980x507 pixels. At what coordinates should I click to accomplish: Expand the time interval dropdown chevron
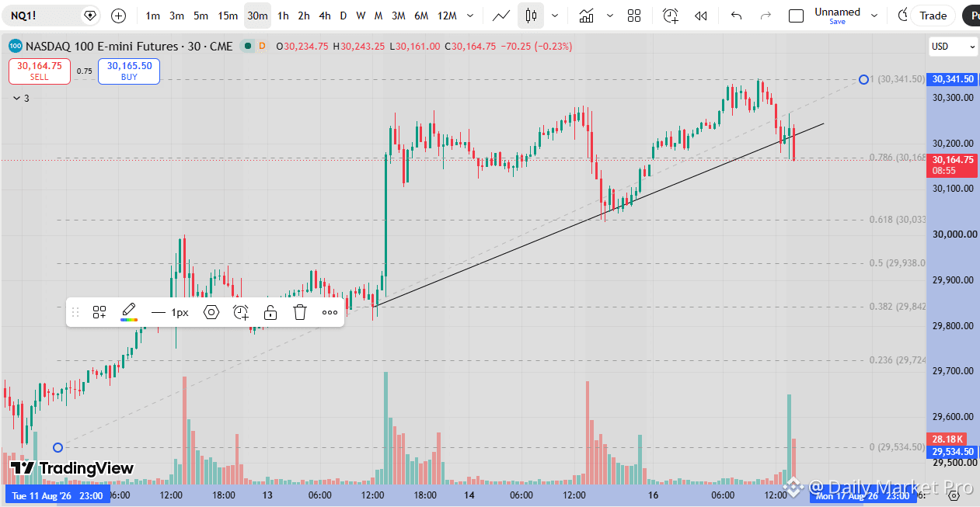tap(470, 16)
